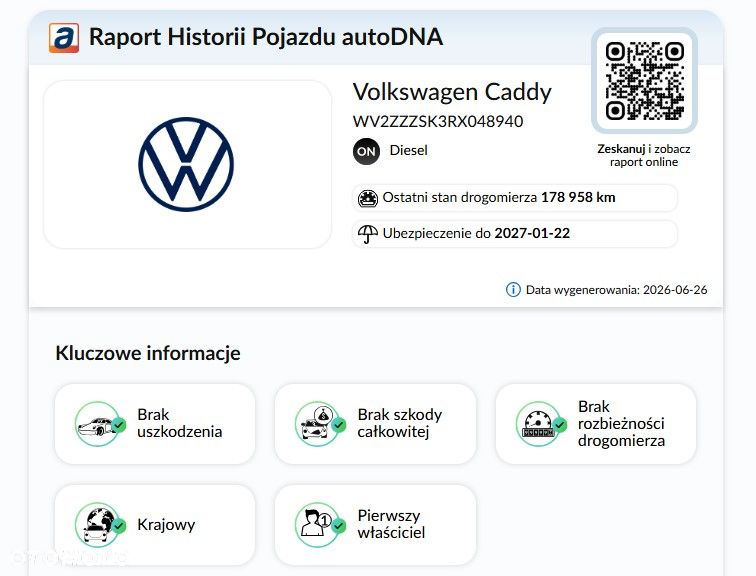Click the Raport Historii Pojazdu autoDNA title
The height and width of the screenshot is (576, 756).
coord(266,37)
